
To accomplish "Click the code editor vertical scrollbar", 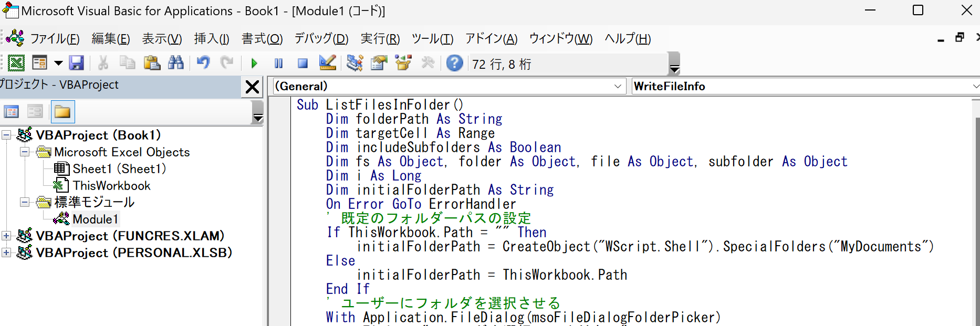I will click(x=977, y=222).
